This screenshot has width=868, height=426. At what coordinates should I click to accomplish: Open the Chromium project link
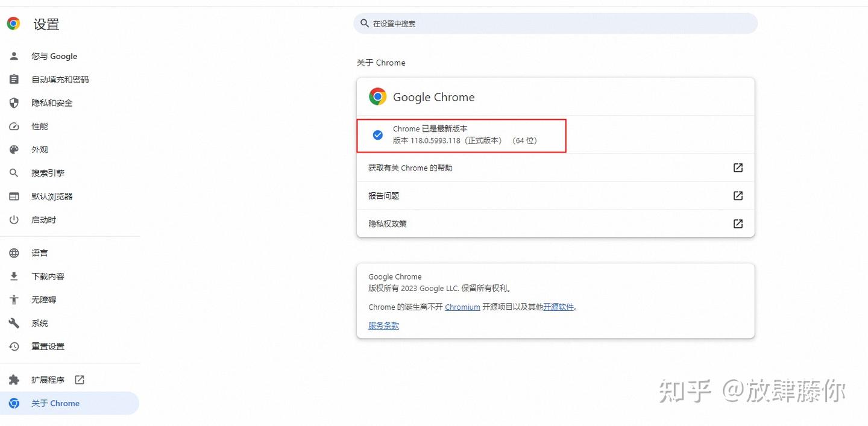[x=462, y=307]
